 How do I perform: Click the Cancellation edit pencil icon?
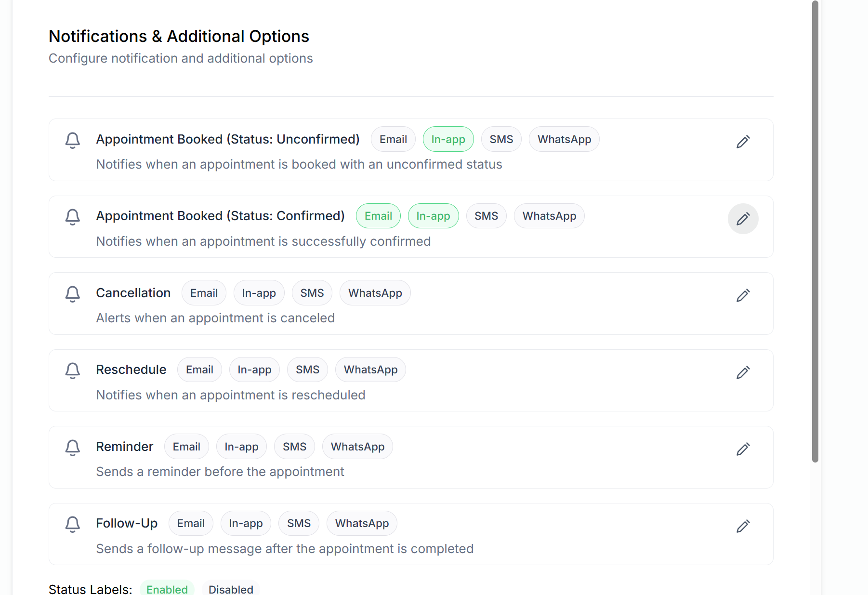(743, 295)
